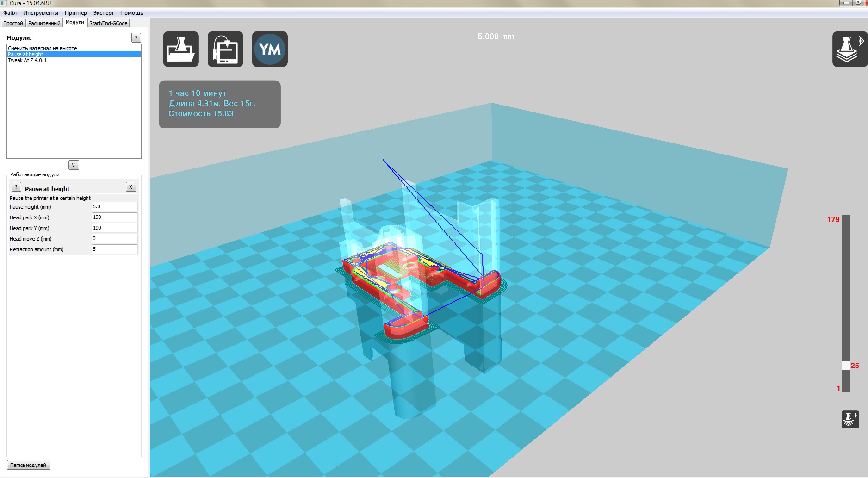Screen dimensions: 868x478
Task: Click the Папка модулей button
Action: point(28,465)
